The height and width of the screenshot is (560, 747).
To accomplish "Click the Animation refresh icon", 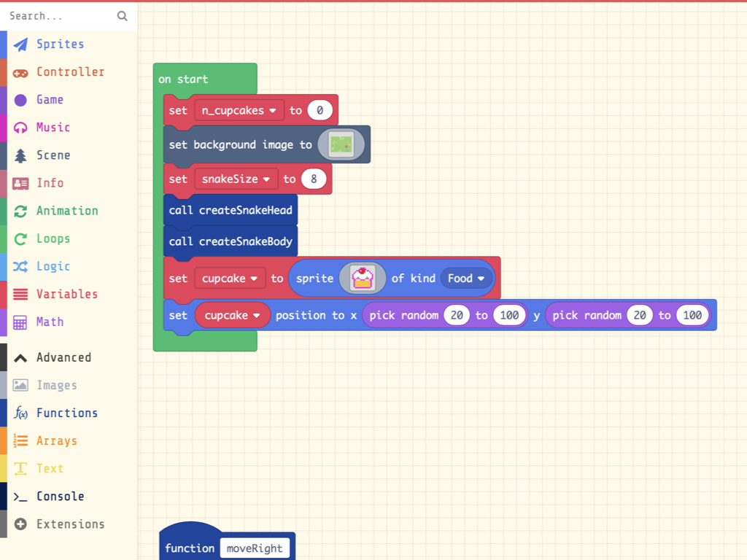I will click(x=20, y=211).
